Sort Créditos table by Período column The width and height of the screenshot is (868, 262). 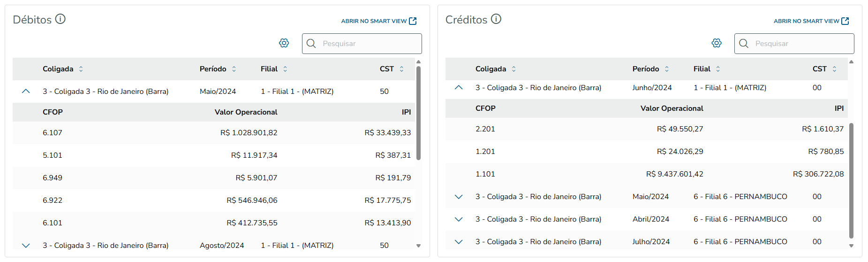pyautogui.click(x=667, y=69)
